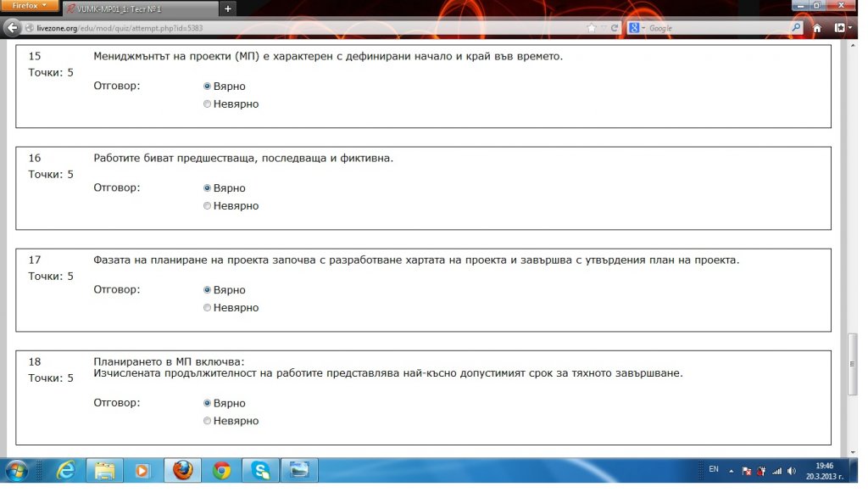Click the search magnifier icon
868x498 pixels.
(795, 27)
